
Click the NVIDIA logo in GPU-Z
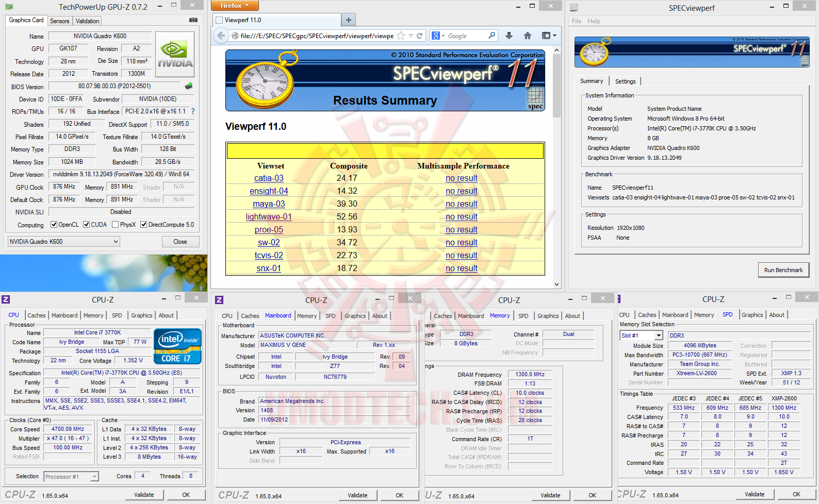pos(175,54)
